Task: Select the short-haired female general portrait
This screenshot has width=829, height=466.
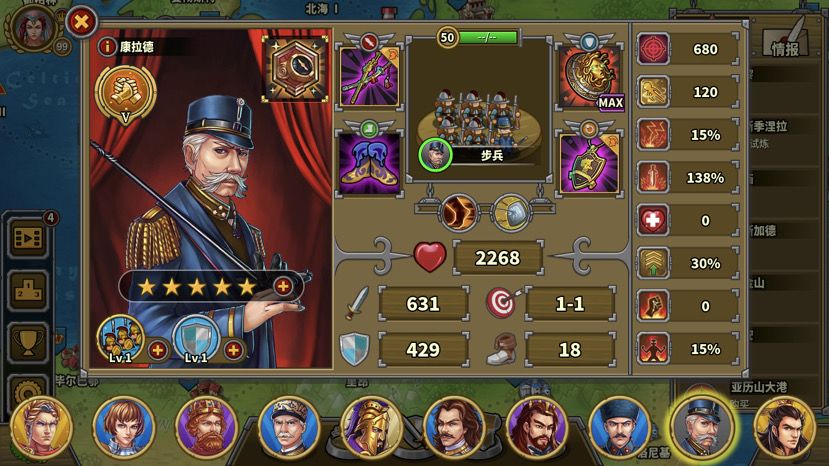Action: point(124,427)
